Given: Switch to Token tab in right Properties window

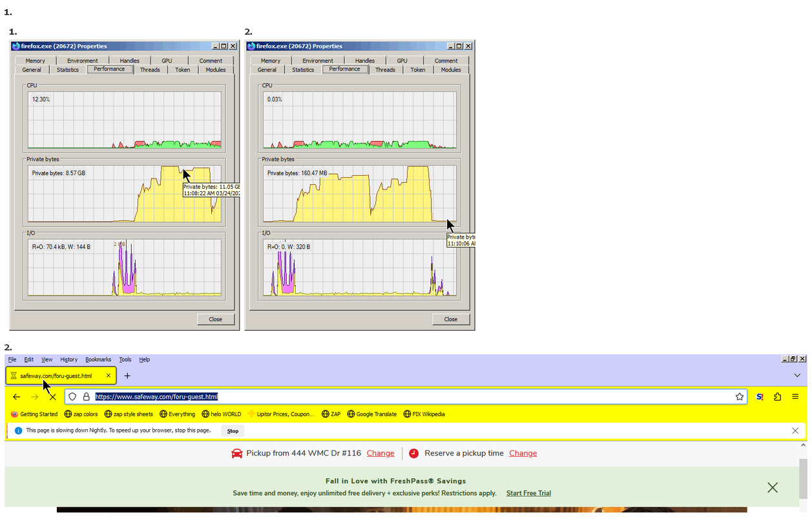Looking at the screenshot, I should pos(418,70).
